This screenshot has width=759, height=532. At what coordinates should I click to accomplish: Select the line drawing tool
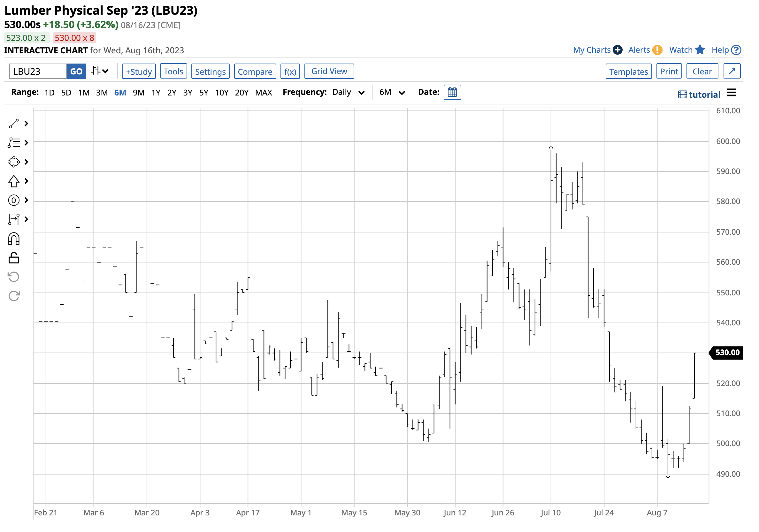click(13, 124)
